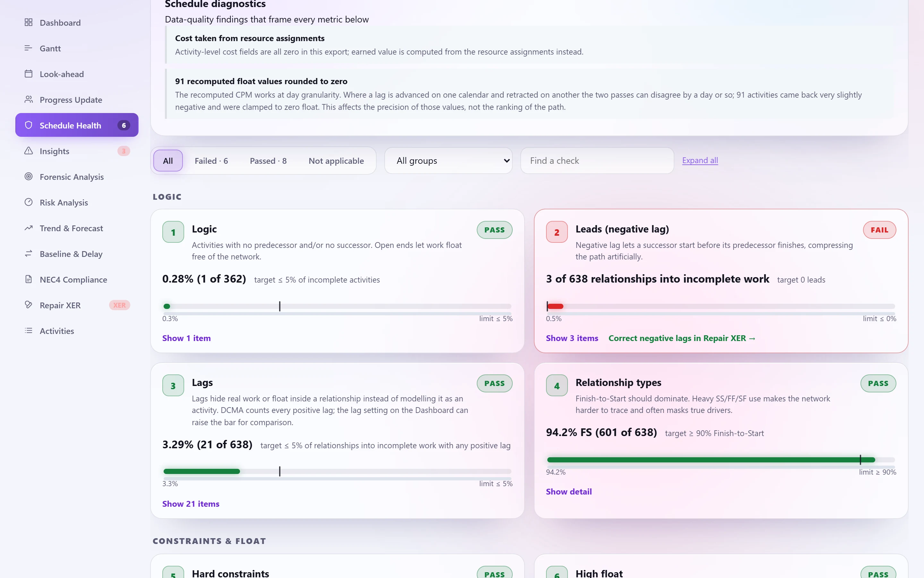The image size is (924, 578).
Task: Click the Forensic Analysis target icon
Action: click(x=28, y=176)
